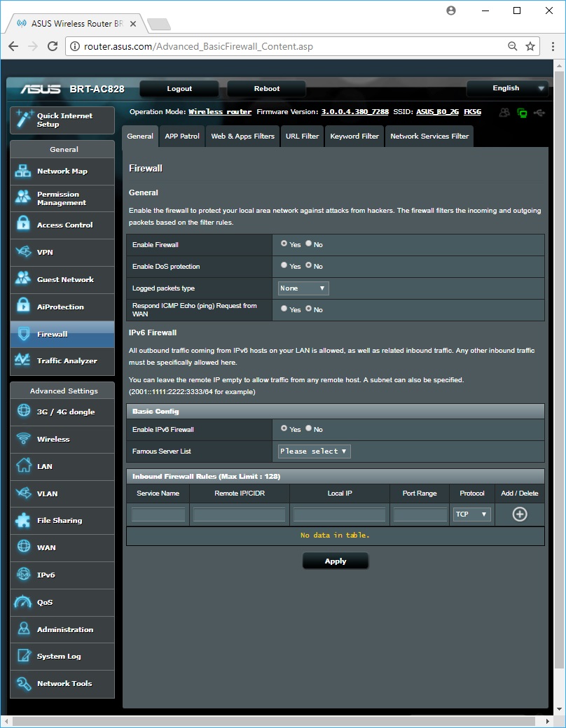Open the AiProtection lock icon
The image size is (566, 728).
pyautogui.click(x=24, y=307)
